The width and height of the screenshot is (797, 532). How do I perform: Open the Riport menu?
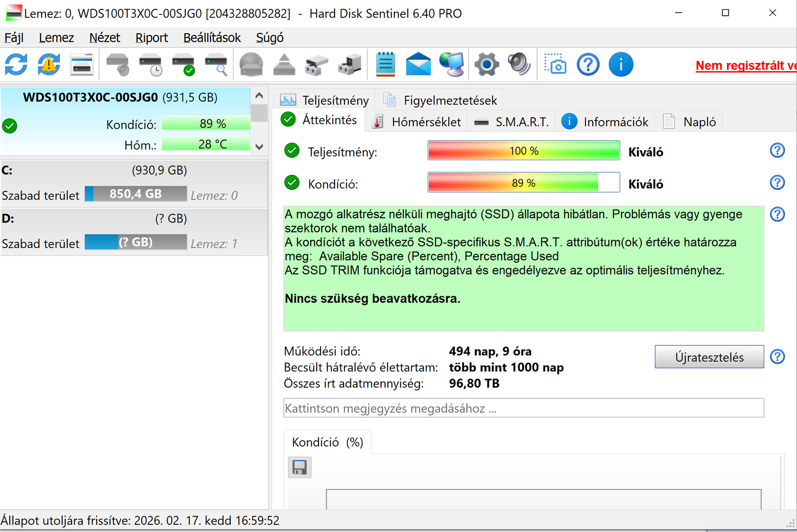(152, 38)
